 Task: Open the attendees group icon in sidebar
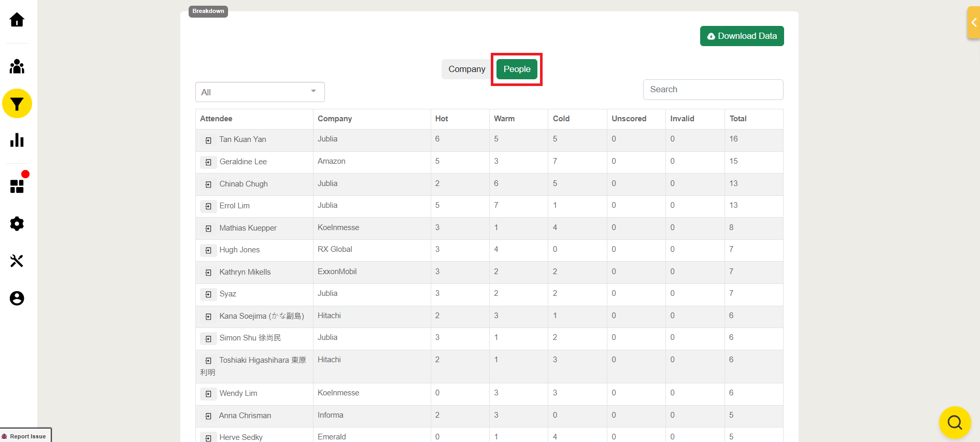click(17, 66)
